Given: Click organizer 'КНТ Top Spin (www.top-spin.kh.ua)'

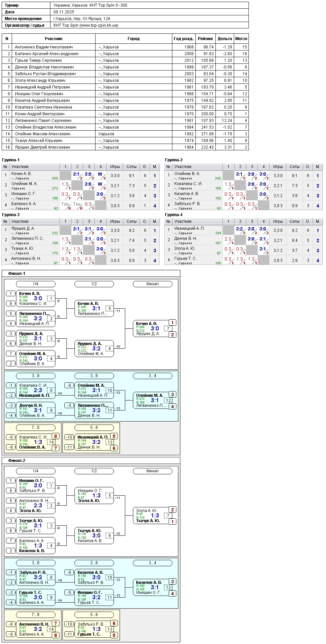Looking at the screenshot, I should point(86,25).
